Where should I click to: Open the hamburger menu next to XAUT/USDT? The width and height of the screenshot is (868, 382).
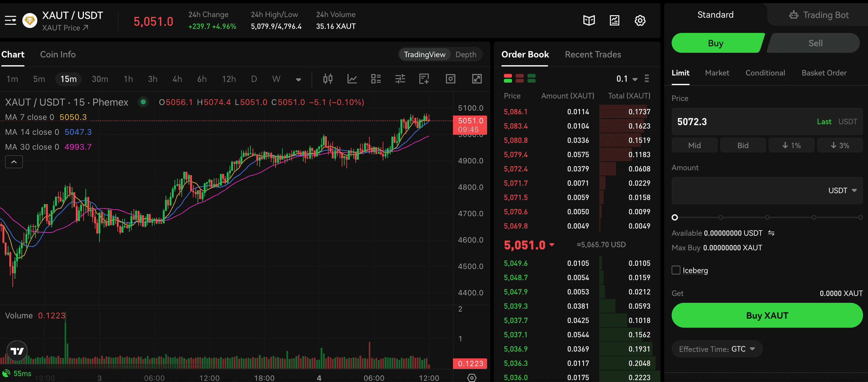coord(11,21)
